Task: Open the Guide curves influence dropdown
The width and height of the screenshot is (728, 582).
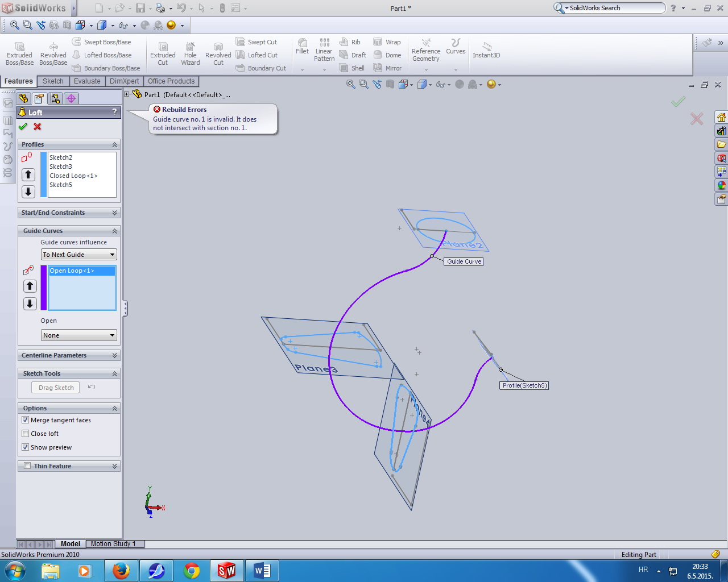Action: click(x=78, y=254)
